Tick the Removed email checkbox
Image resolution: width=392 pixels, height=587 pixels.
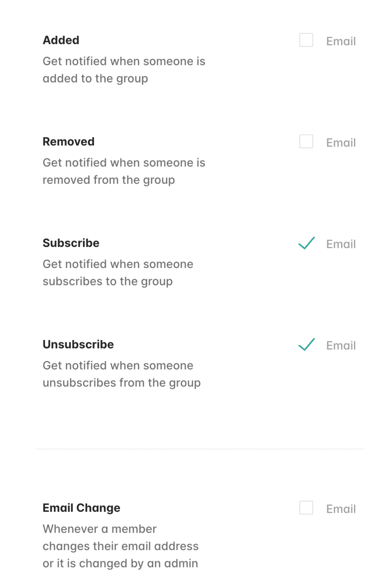tap(306, 141)
